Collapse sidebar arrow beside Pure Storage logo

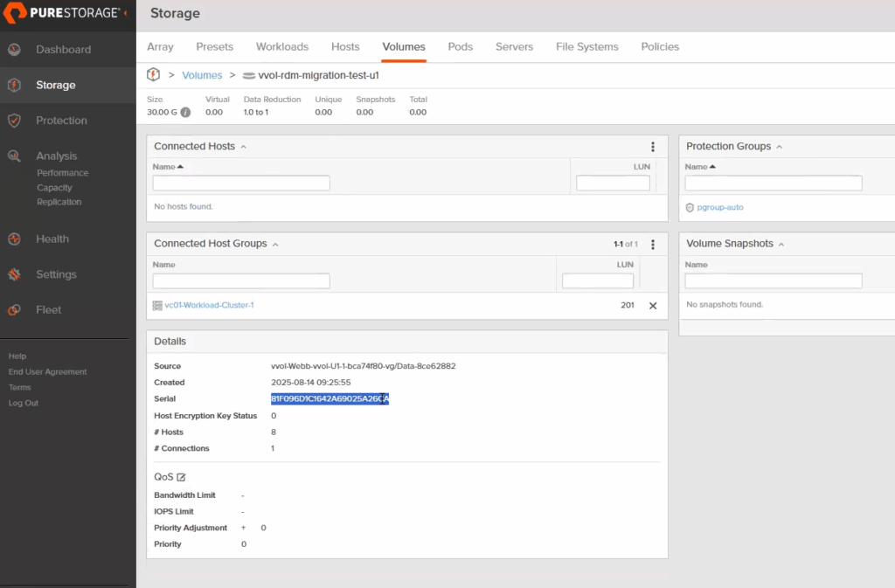pyautogui.click(x=125, y=12)
